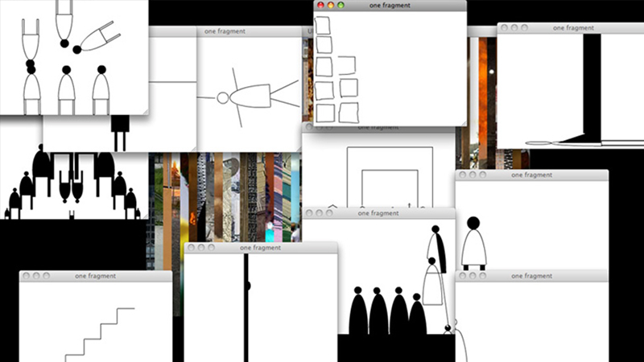Select title of single outlined figure window

pyautogui.click(x=532, y=175)
